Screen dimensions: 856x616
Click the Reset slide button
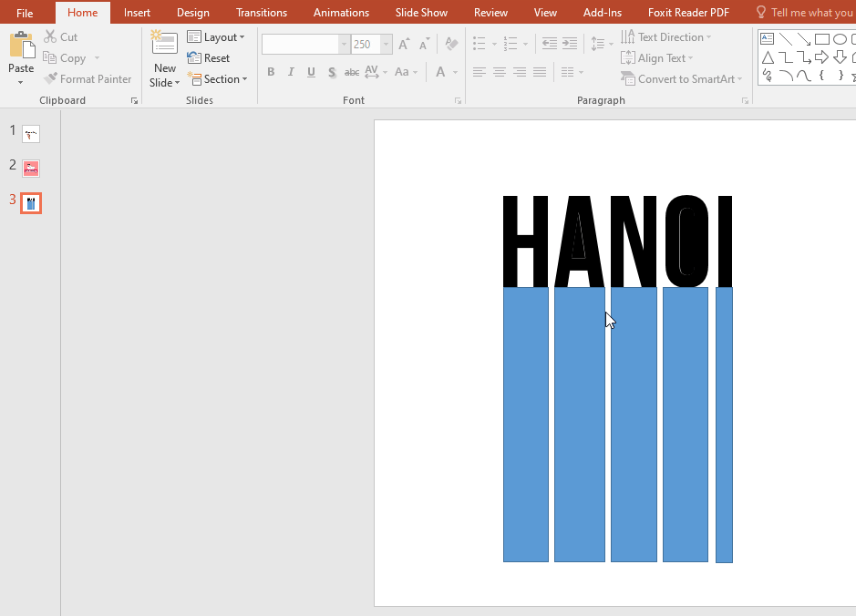[211, 57]
